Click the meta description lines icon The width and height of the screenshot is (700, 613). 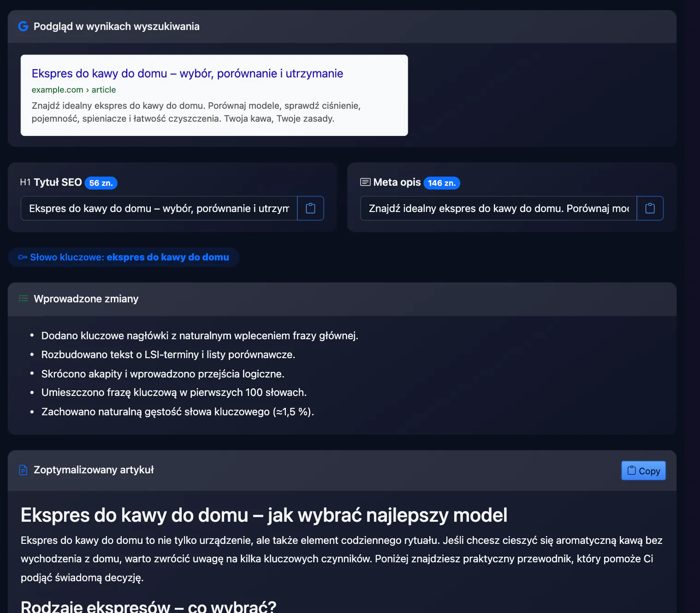[365, 183]
